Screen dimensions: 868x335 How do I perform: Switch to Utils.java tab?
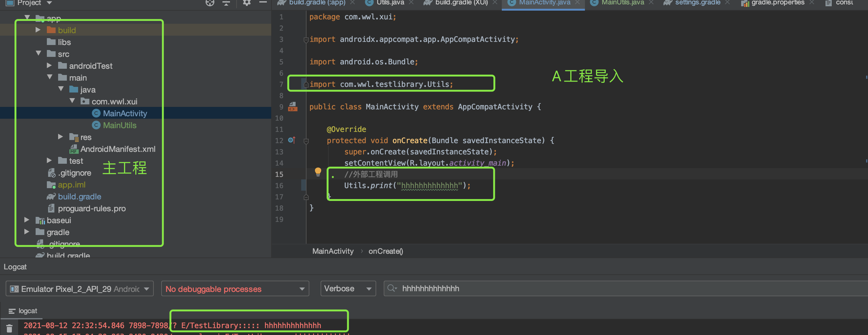pyautogui.click(x=390, y=3)
